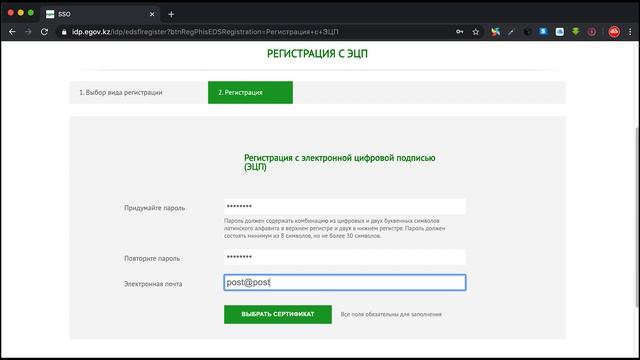Click 'Все поля обязательны для заполнения' note
This screenshot has width=640, height=360.
point(391,314)
